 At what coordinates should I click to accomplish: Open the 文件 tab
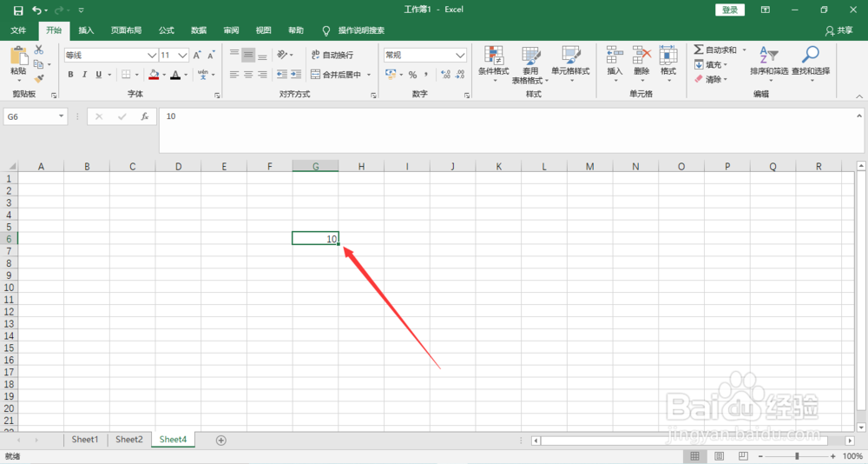pos(18,30)
